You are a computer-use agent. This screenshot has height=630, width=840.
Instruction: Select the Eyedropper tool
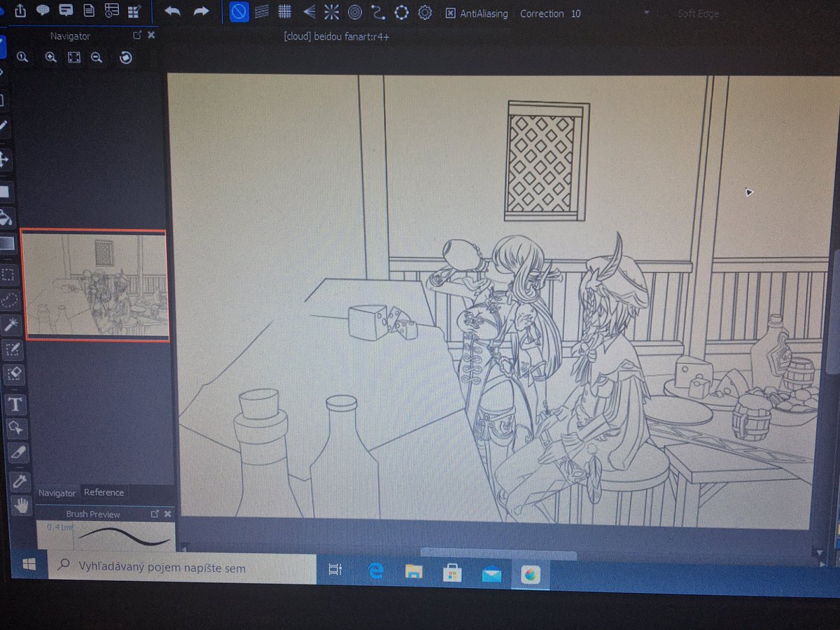(19, 480)
